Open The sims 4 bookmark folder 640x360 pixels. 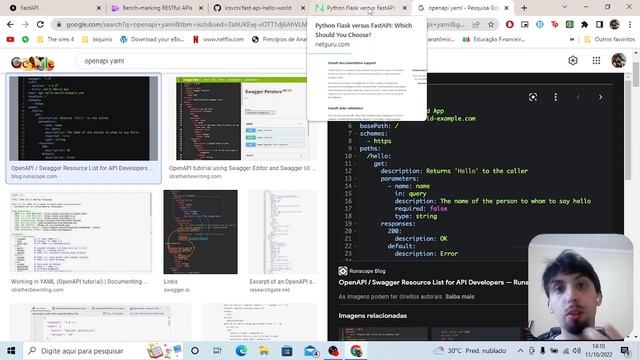[56, 39]
